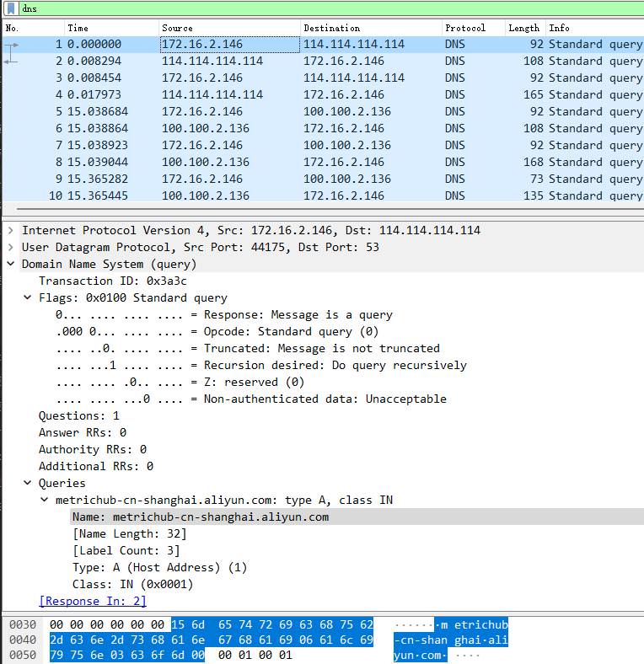Sort by the Protocol column header

[473, 28]
